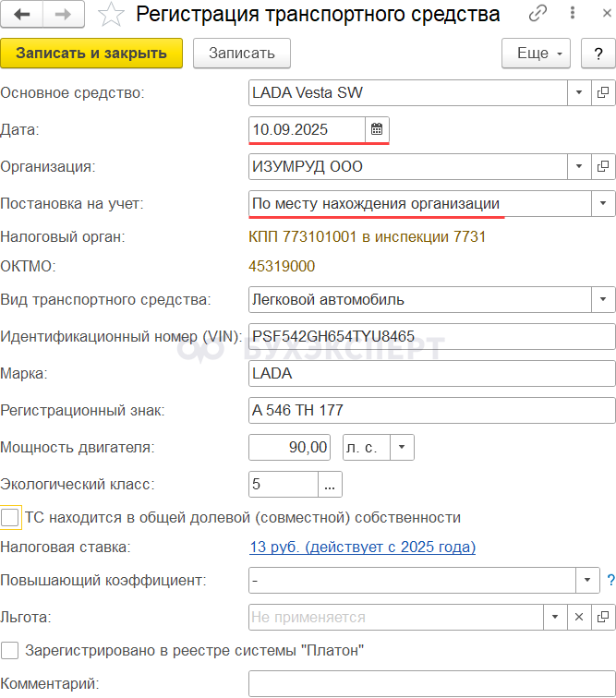
Task: Expand Постановка на учет dropdown
Action: coord(603,203)
